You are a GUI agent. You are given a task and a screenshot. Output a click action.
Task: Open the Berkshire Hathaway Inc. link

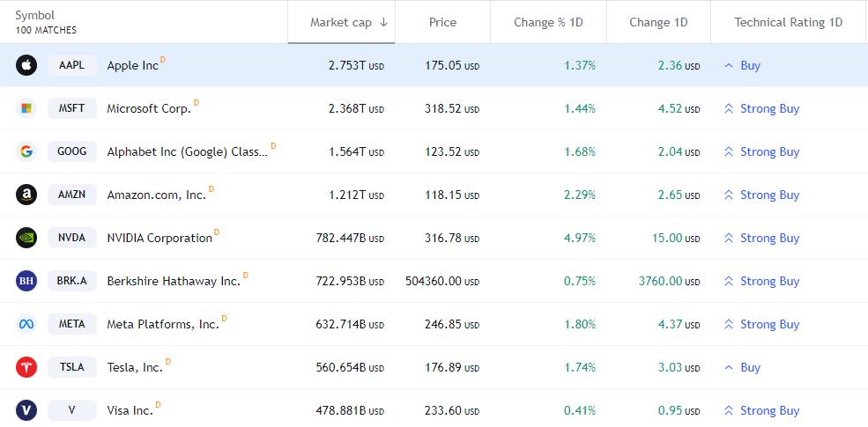[x=174, y=282]
